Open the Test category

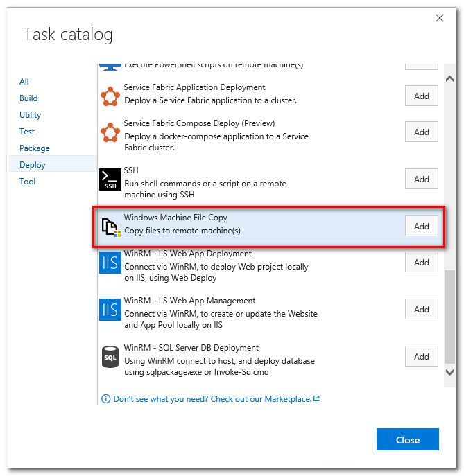27,132
